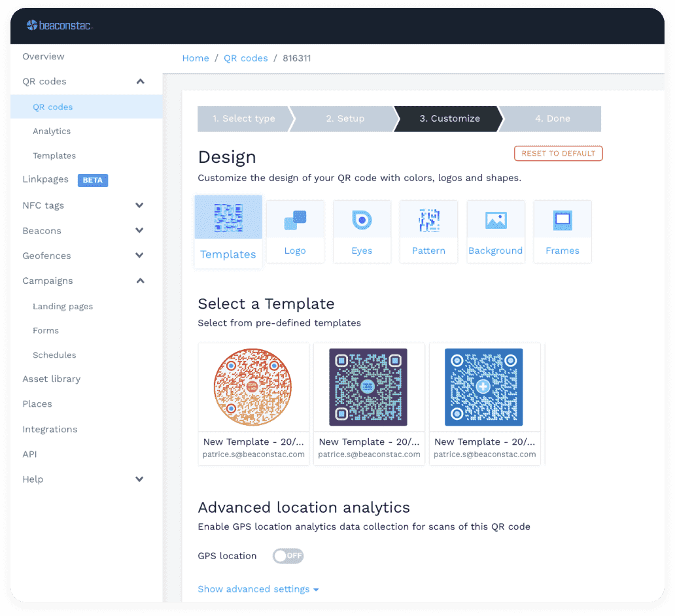Click the Beaconstac logo in header
The height and width of the screenshot is (616, 675).
[x=60, y=26]
